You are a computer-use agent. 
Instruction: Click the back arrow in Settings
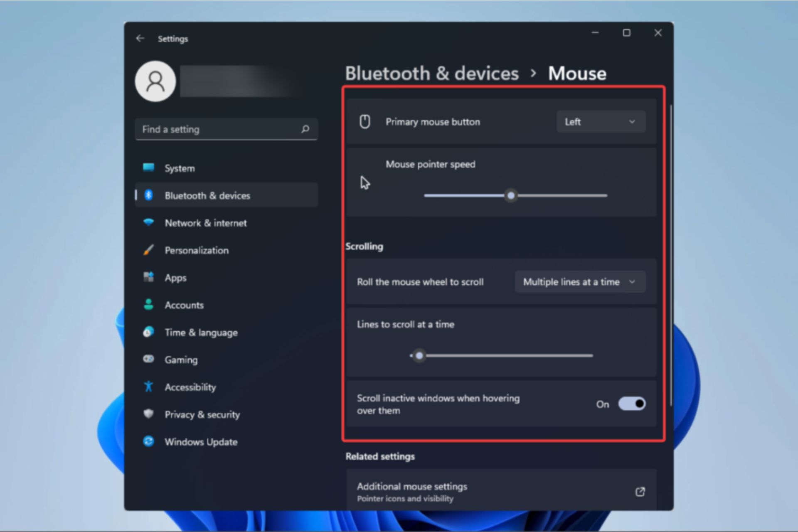pos(140,38)
